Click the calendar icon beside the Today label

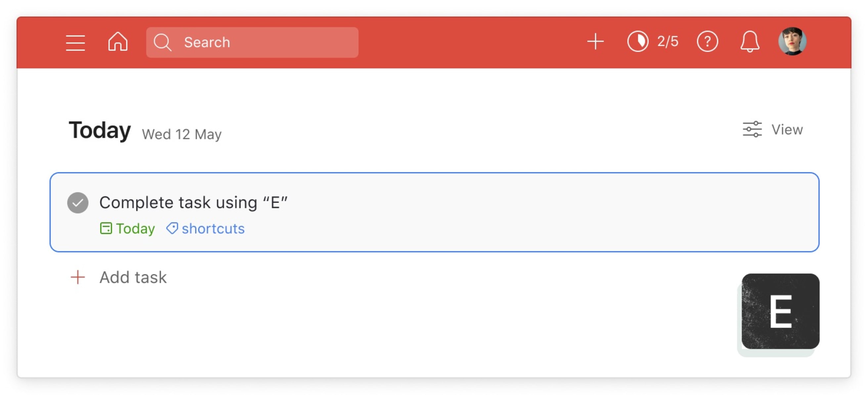tap(106, 228)
